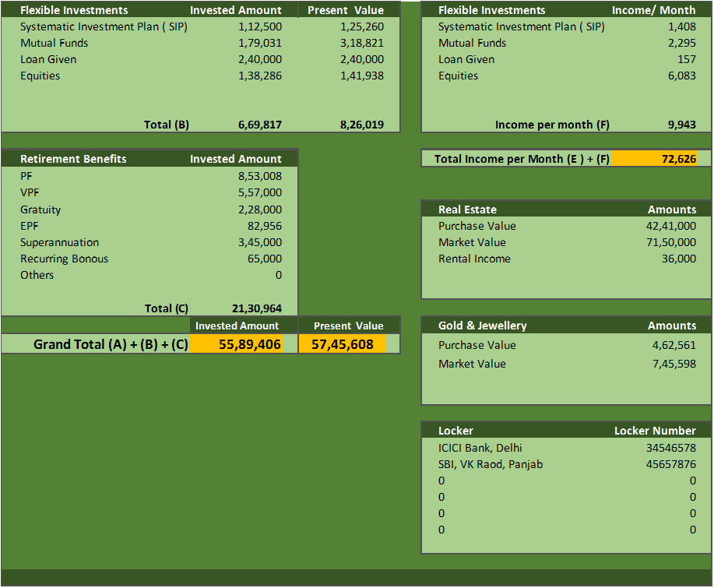The image size is (714, 588).
Task: Click Gold market value 7,45,598
Action: click(674, 364)
